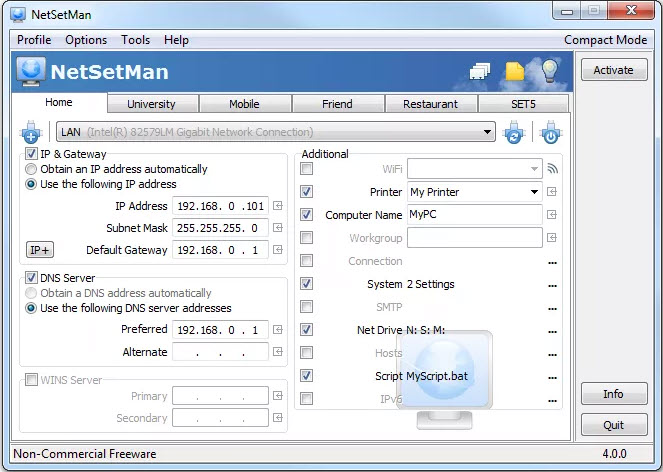Switch to the Friend profile tab
The width and height of the screenshot is (663, 472).
(337, 104)
